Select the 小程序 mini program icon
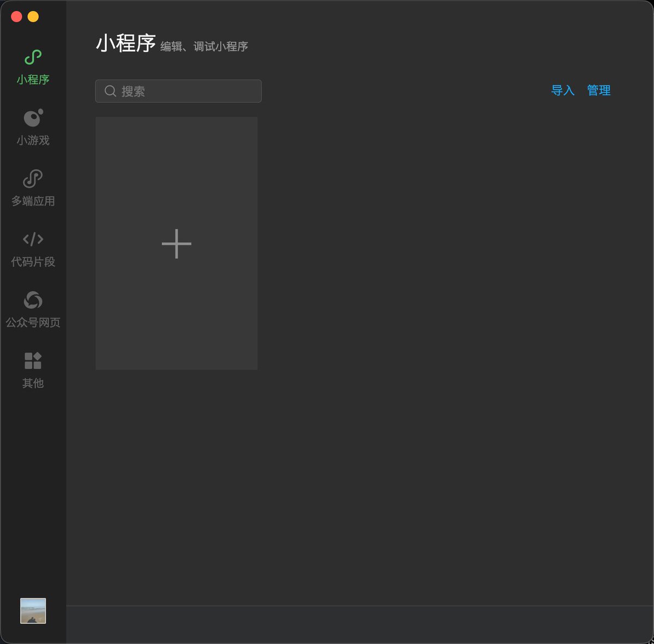The width and height of the screenshot is (654, 644). pos(33,57)
